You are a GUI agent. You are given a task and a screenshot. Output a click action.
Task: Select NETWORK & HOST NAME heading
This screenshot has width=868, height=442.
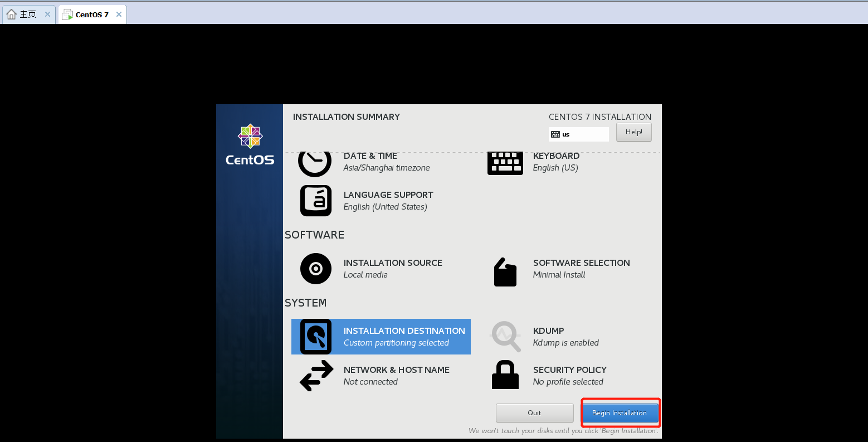(x=397, y=370)
